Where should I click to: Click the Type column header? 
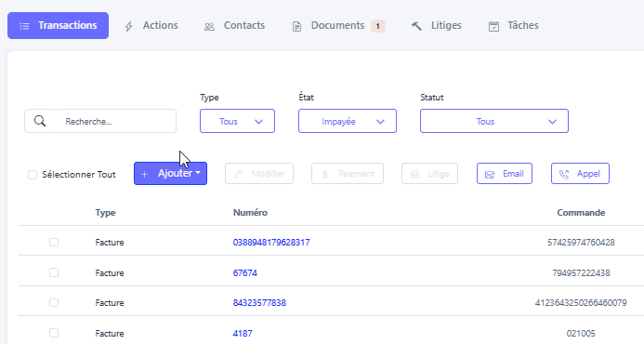click(106, 213)
